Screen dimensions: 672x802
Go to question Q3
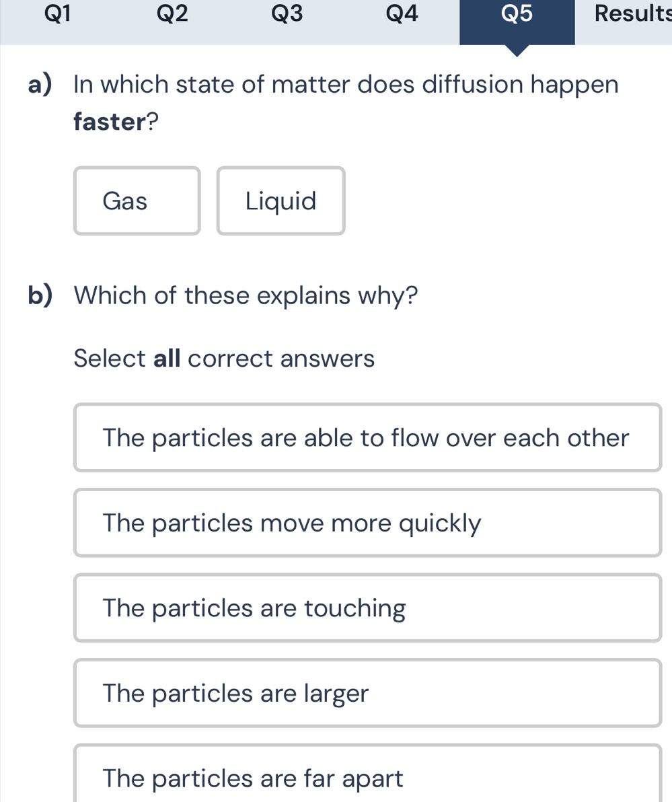click(x=287, y=13)
